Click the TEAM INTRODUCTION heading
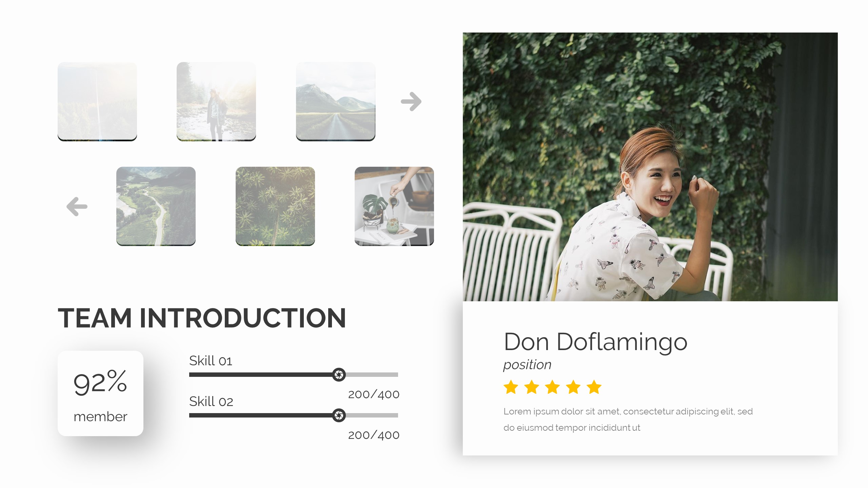This screenshot has width=868, height=488. coord(202,318)
